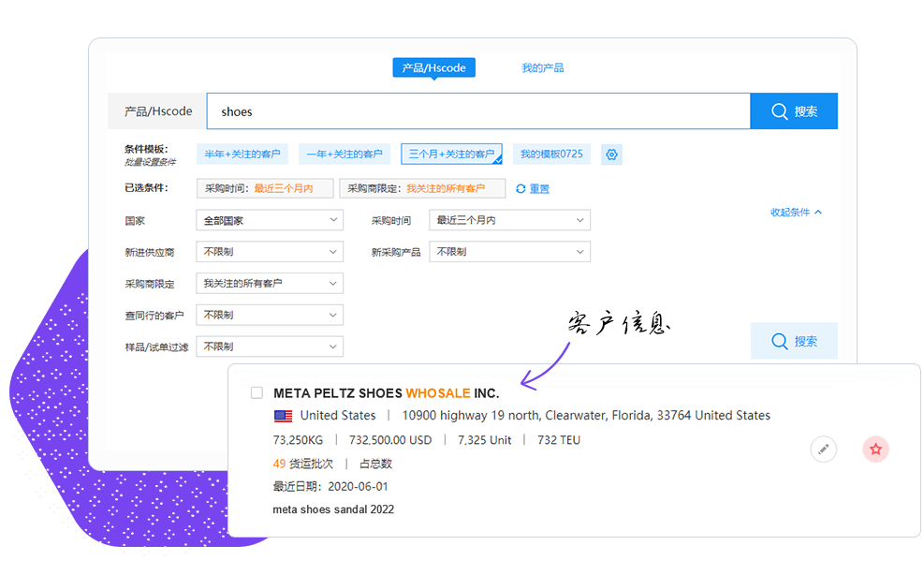This screenshot has width=924, height=575.
Task: Click the United States flag icon
Action: pyautogui.click(x=283, y=416)
